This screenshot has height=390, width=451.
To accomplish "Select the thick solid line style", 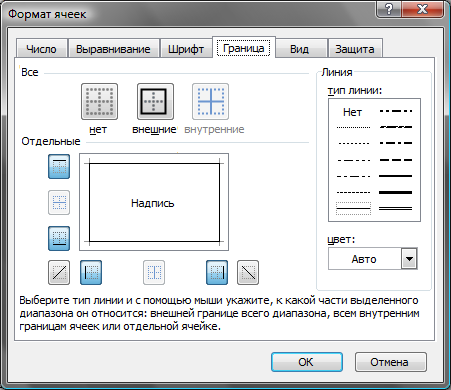I will [x=396, y=192].
